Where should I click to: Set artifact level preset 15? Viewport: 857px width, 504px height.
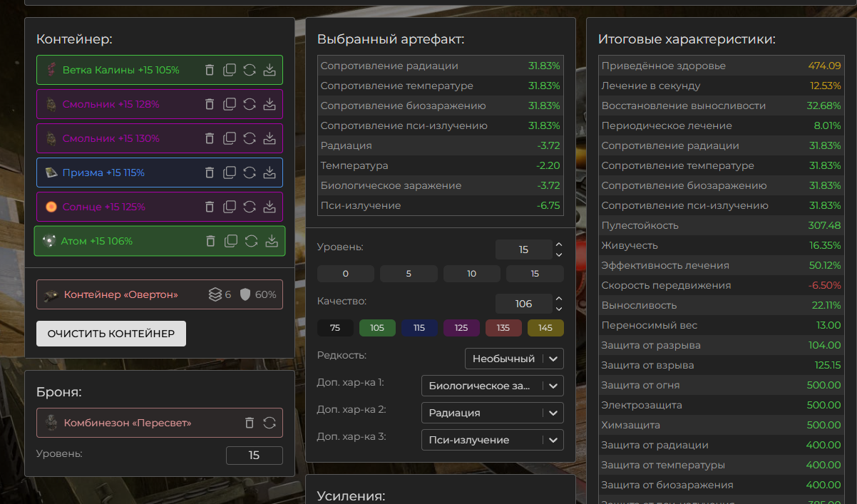(x=535, y=274)
